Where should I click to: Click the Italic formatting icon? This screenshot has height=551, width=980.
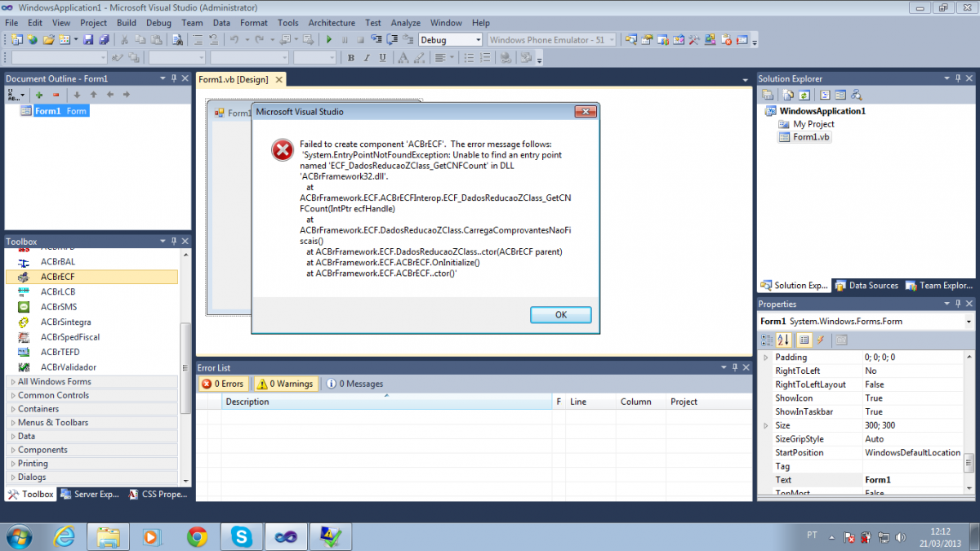point(367,58)
